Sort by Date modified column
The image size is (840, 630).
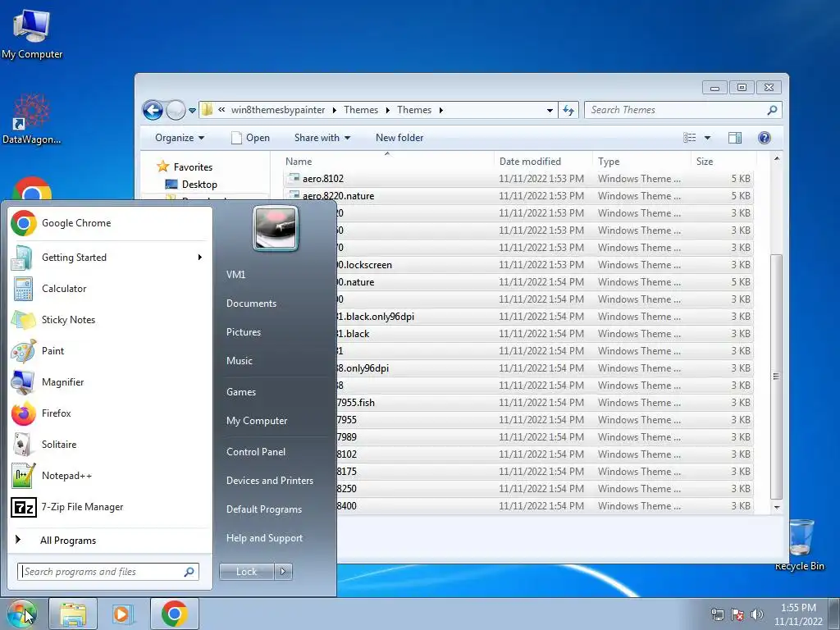tap(543, 162)
